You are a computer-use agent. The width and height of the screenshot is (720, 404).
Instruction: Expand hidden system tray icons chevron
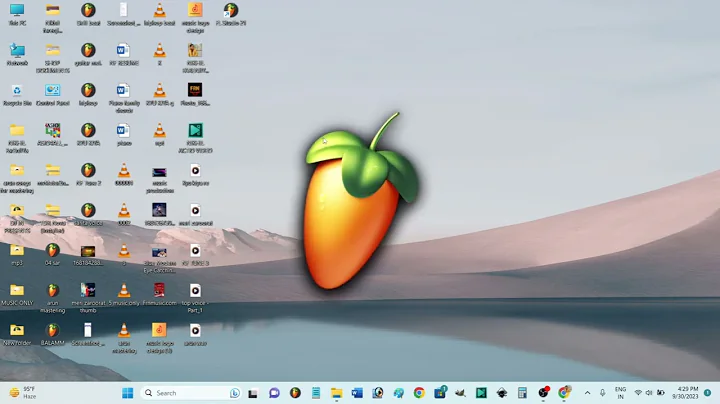click(587, 393)
